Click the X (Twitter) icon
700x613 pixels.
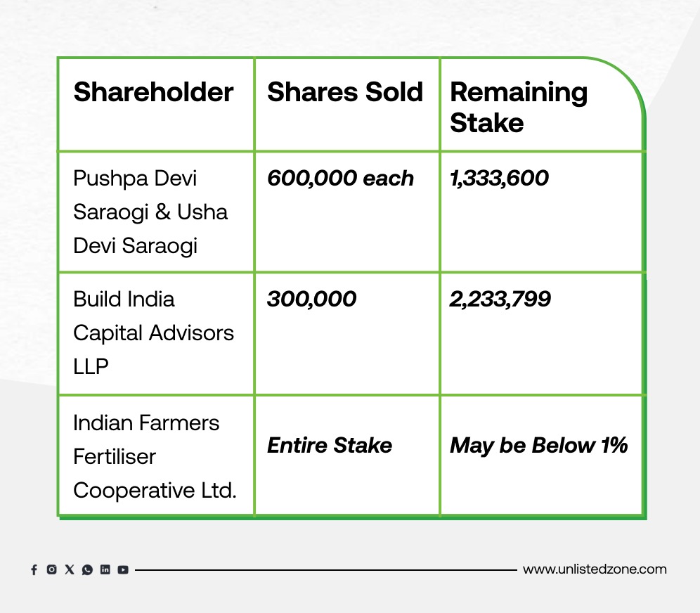[69, 570]
